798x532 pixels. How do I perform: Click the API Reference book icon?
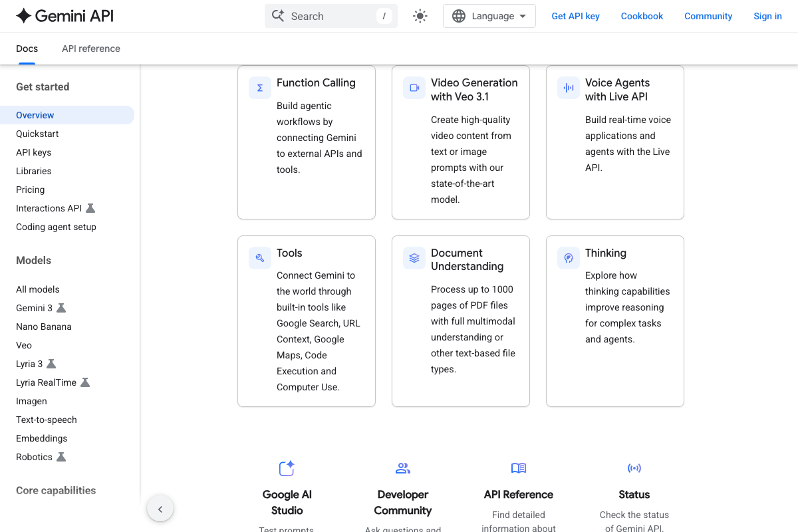click(x=518, y=468)
